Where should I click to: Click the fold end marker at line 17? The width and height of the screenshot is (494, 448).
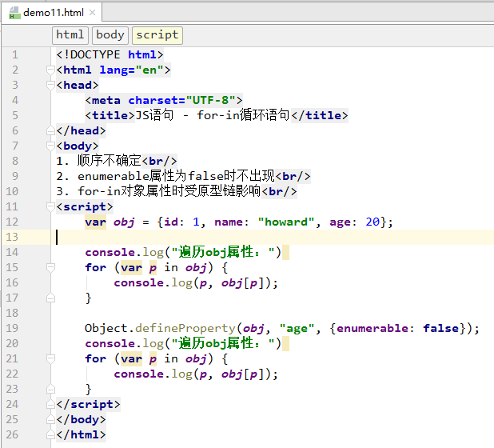tap(50, 298)
